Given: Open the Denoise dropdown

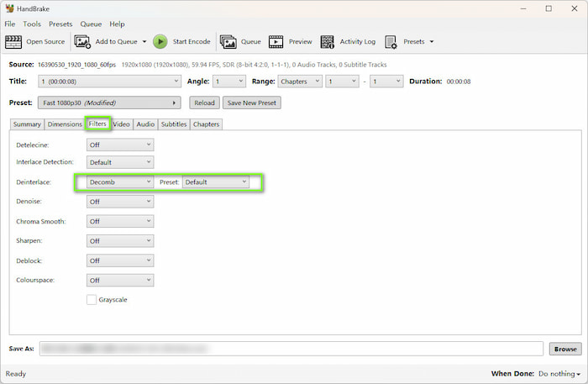Looking at the screenshot, I should [x=120, y=202].
